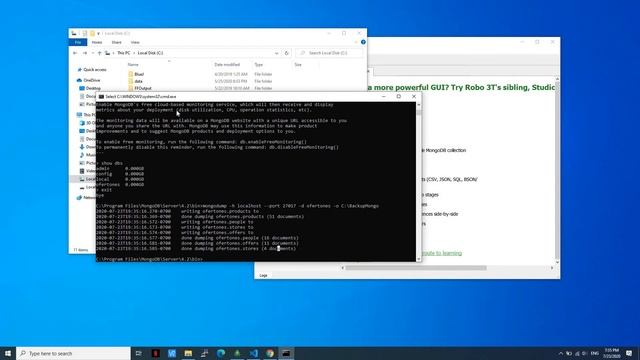This screenshot has height=360, width=640.
Task: Expand the address bar history dropdown
Action: (276, 53)
